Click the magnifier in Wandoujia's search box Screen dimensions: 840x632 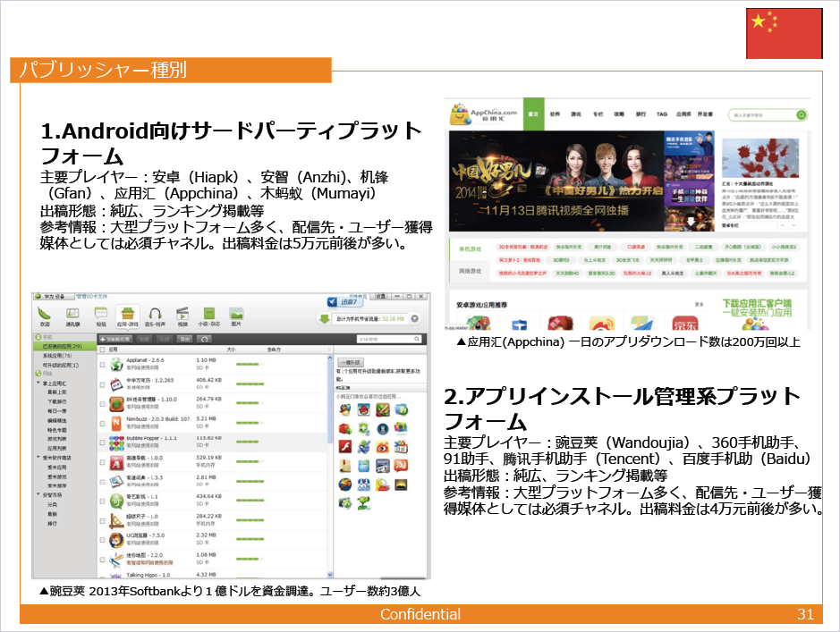point(417,339)
